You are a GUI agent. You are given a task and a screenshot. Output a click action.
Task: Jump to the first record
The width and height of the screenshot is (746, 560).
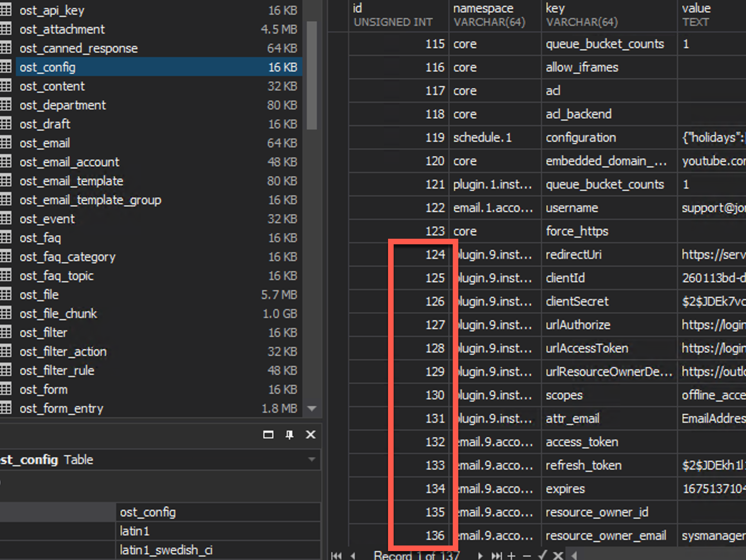pos(336,556)
